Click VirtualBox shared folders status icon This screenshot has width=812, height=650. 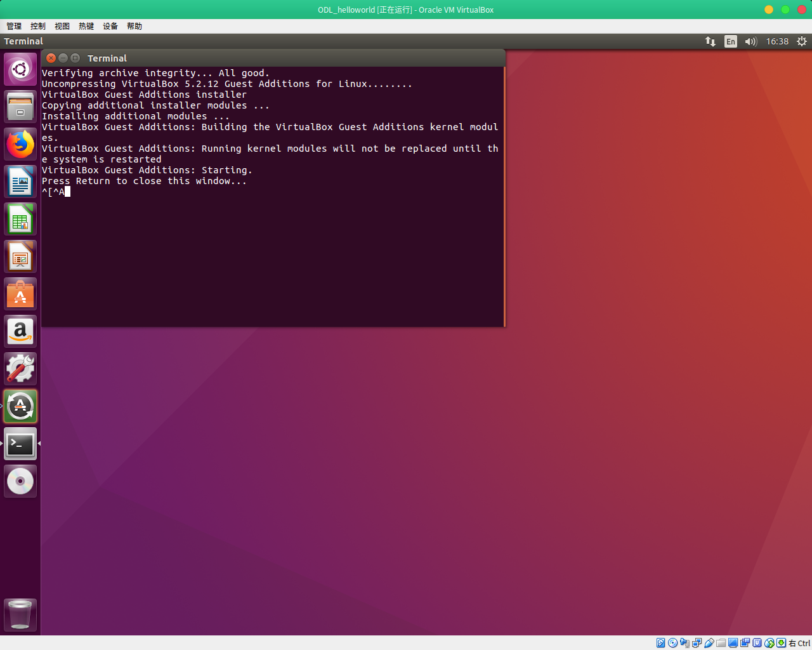point(721,643)
